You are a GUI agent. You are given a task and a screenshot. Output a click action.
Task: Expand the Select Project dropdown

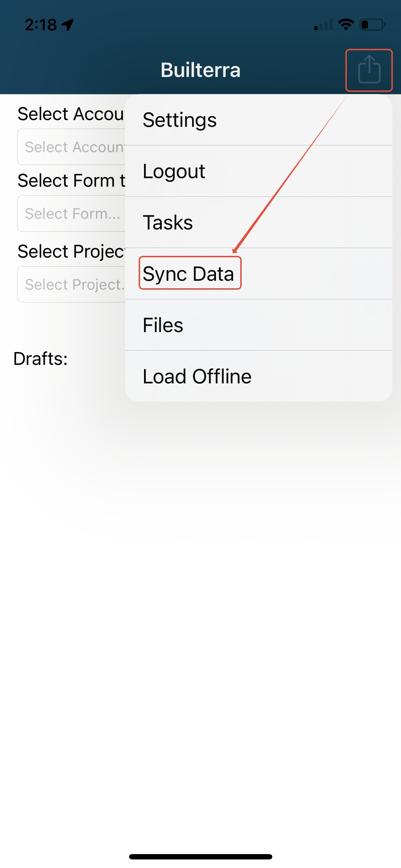pyautogui.click(x=71, y=284)
